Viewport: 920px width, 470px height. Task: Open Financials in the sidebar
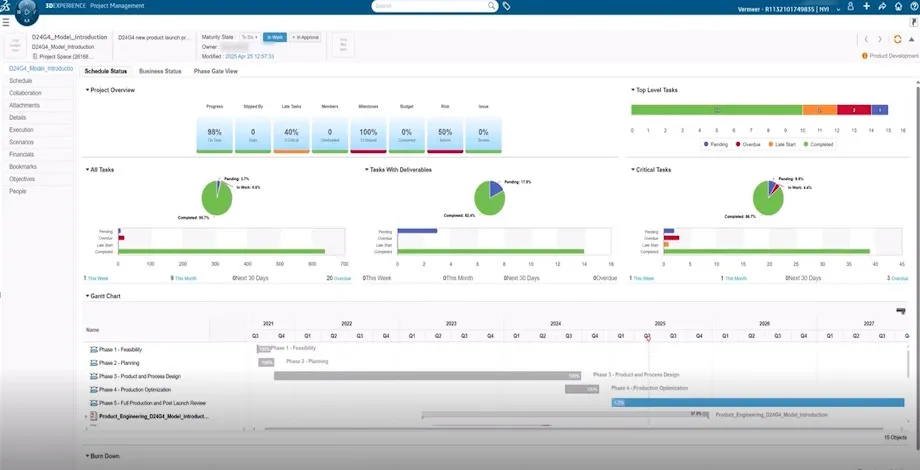pyautogui.click(x=22, y=154)
